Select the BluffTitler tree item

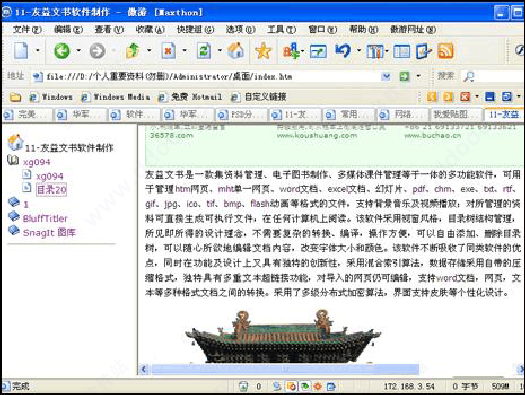[x=45, y=219]
